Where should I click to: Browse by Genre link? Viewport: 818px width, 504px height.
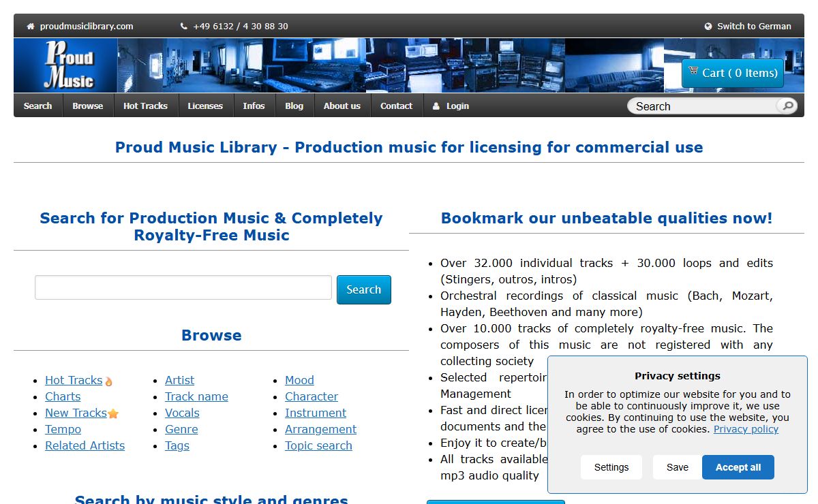181,429
